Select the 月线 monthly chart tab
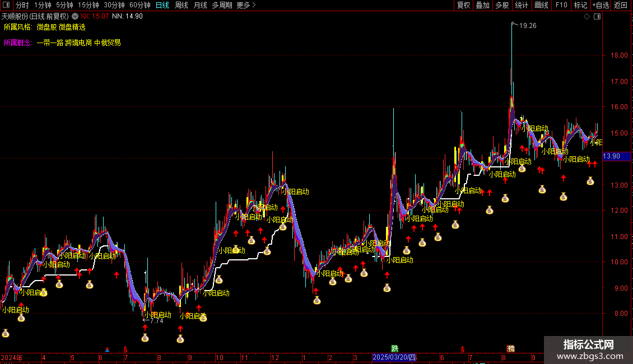Viewport: 633px width, 364px height. point(200,5)
